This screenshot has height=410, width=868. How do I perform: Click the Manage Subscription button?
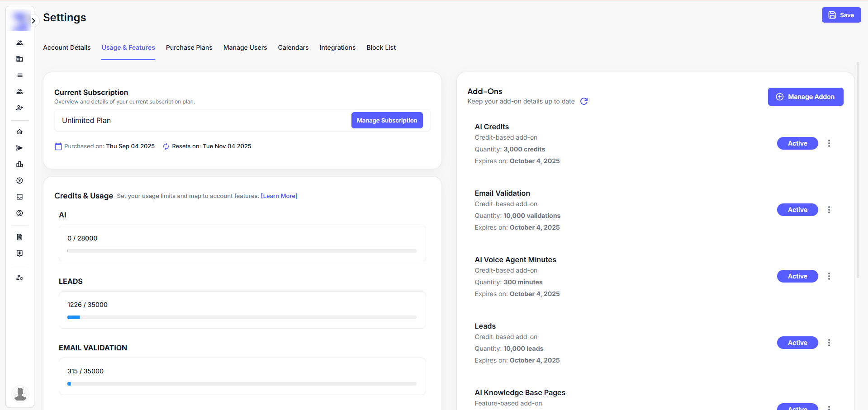click(x=387, y=120)
